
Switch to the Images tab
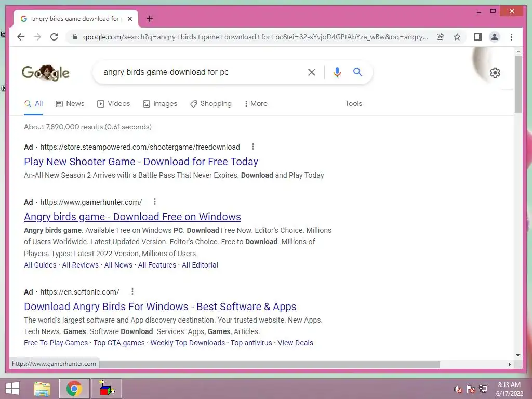160,104
